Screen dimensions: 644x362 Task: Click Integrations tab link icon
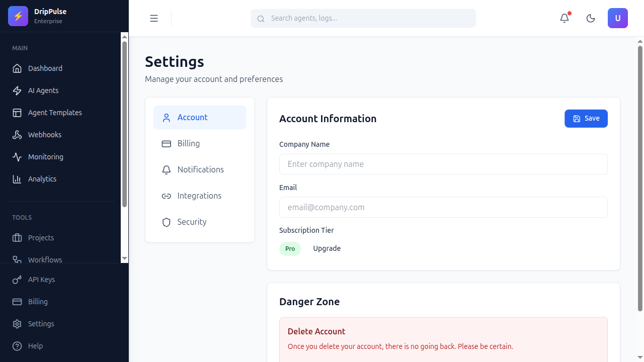(x=167, y=196)
